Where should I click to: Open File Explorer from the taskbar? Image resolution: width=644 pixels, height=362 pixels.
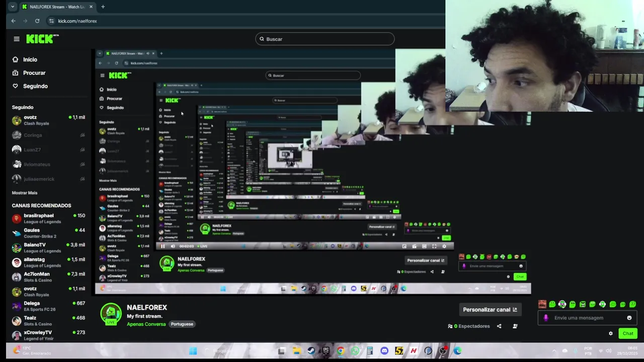pyautogui.click(x=296, y=351)
